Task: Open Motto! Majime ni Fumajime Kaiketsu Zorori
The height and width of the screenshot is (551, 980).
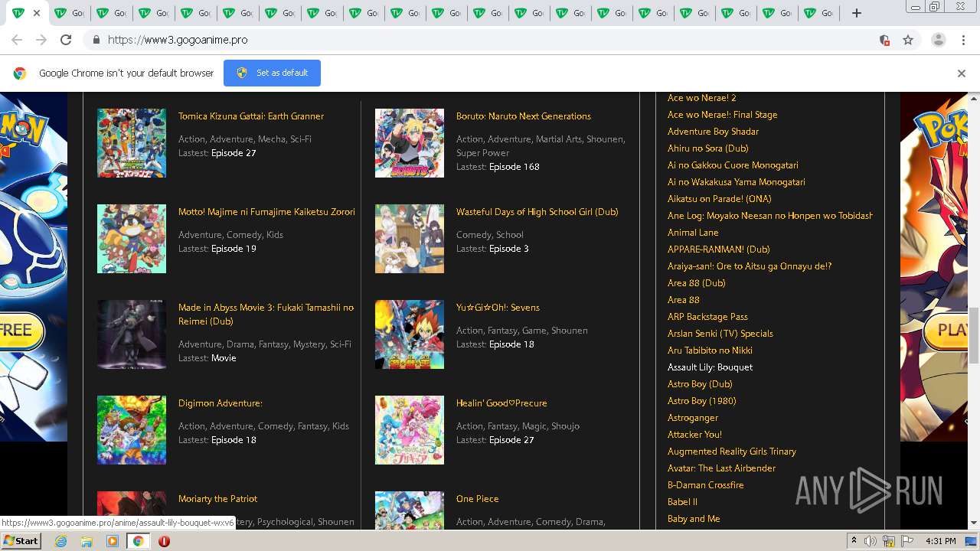Action: tap(266, 212)
